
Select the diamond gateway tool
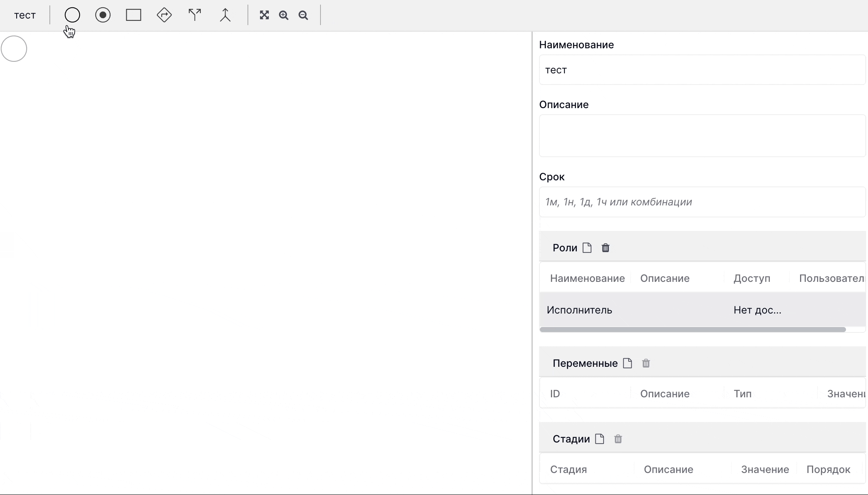tap(164, 15)
